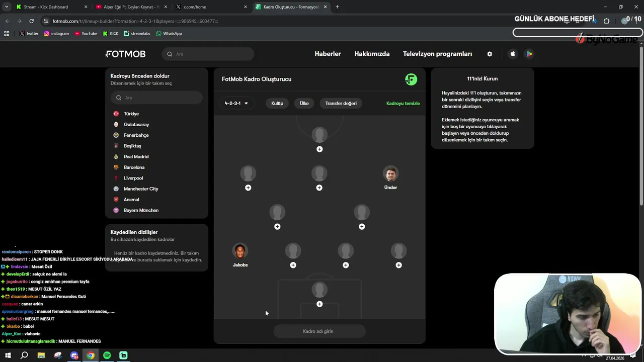The image size is (644, 362).
Task: Click the Kadro adı girin name field
Action: (319, 331)
